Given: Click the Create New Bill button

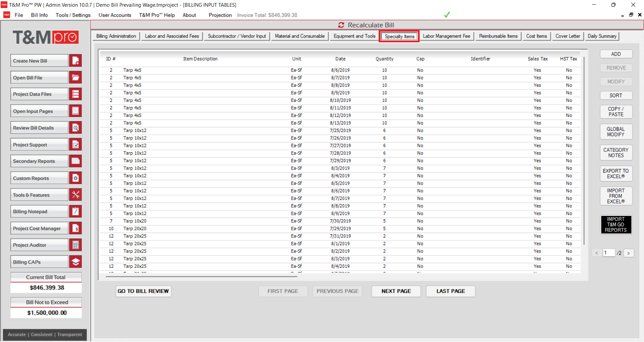Looking at the screenshot, I should click(x=39, y=61).
